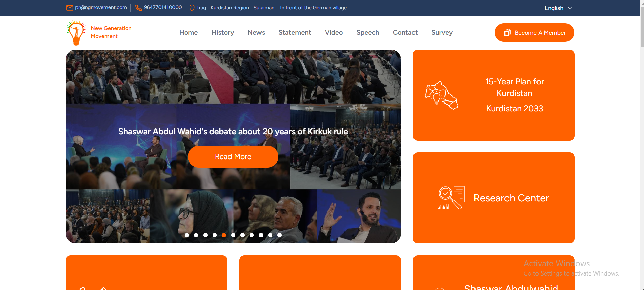Image resolution: width=644 pixels, height=290 pixels.
Task: Go to the Statement menu item
Action: point(295,33)
